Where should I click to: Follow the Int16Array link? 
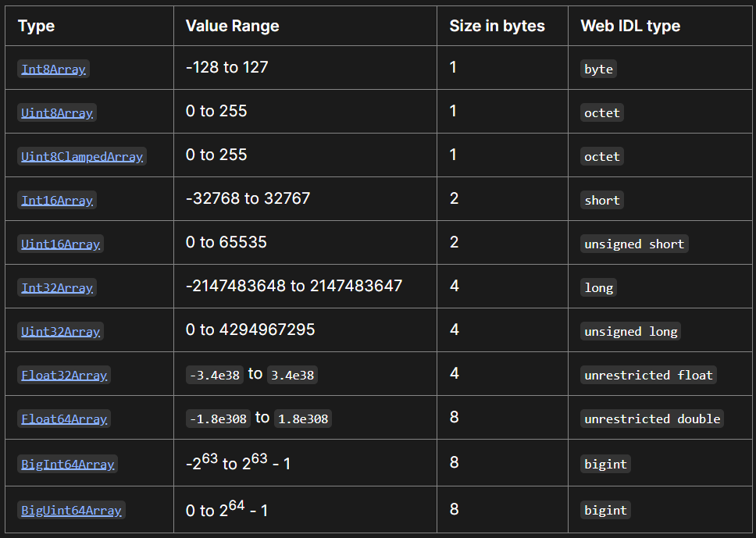(x=57, y=200)
